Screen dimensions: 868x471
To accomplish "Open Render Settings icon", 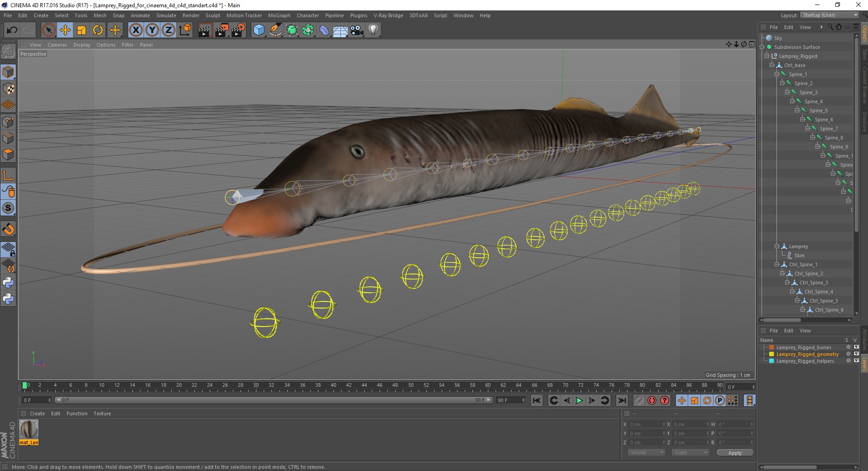I will pos(238,30).
